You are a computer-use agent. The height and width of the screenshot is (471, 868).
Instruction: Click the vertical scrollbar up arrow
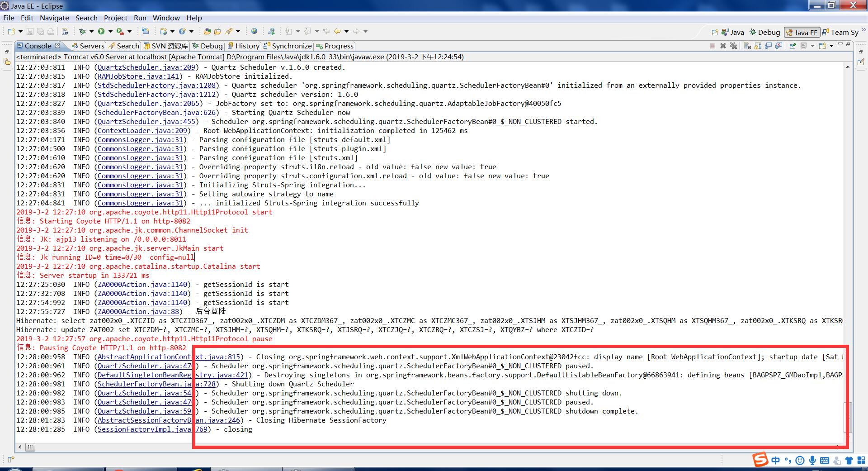point(847,67)
